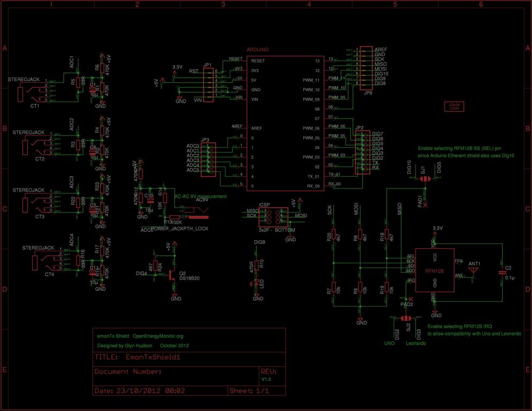Select the PAD2 red cross marker
Image resolution: width=532 pixels, height=411 pixels.
[411, 299]
